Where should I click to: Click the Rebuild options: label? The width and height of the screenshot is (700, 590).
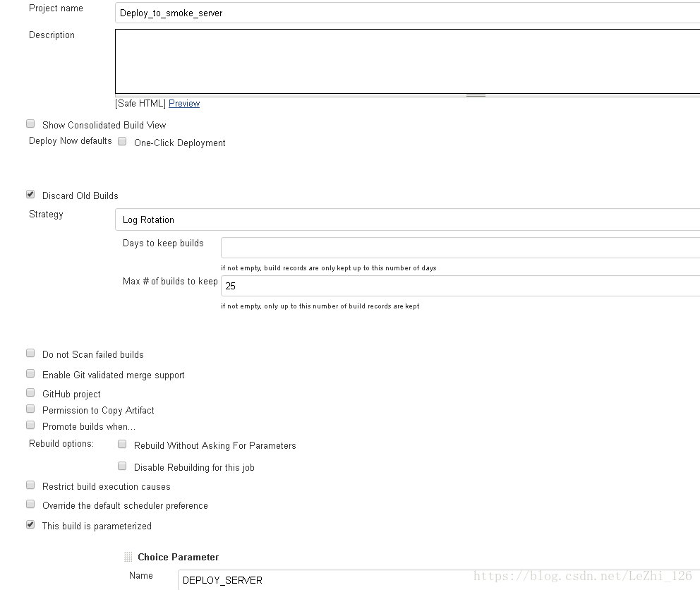(61, 443)
